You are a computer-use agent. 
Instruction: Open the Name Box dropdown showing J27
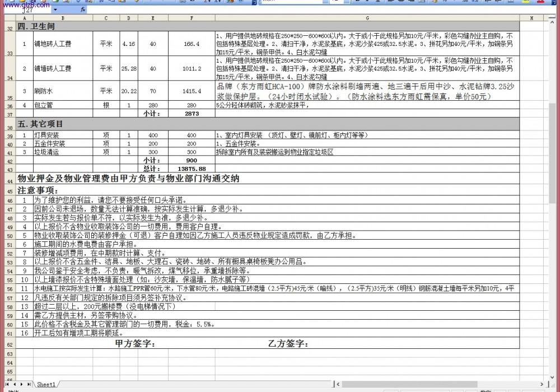pyautogui.click(x=54, y=10)
